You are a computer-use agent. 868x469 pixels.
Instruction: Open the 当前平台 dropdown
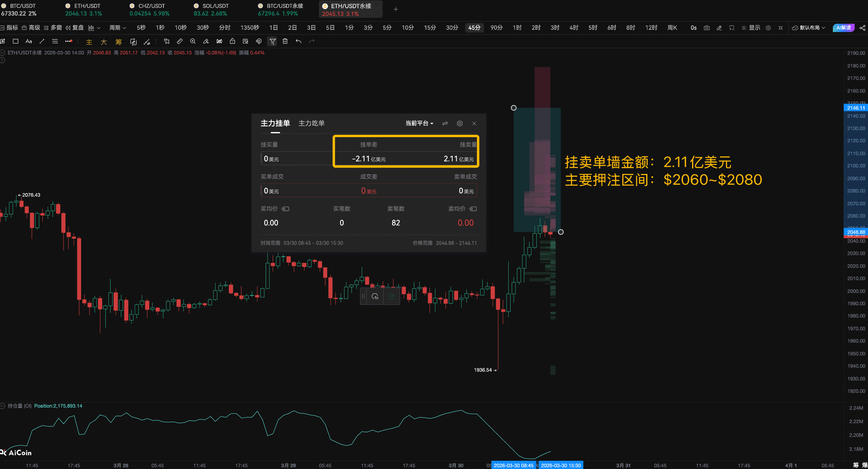419,123
